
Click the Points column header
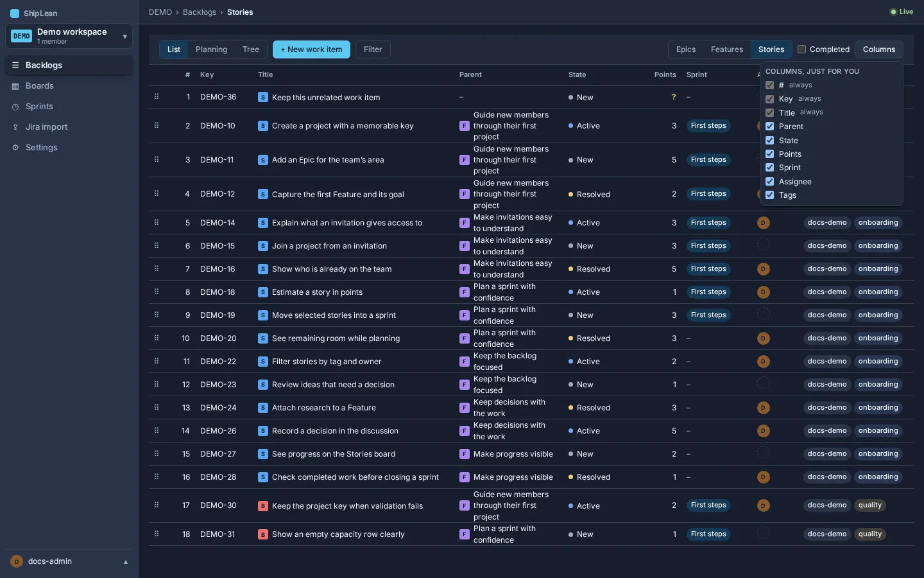[x=665, y=75]
